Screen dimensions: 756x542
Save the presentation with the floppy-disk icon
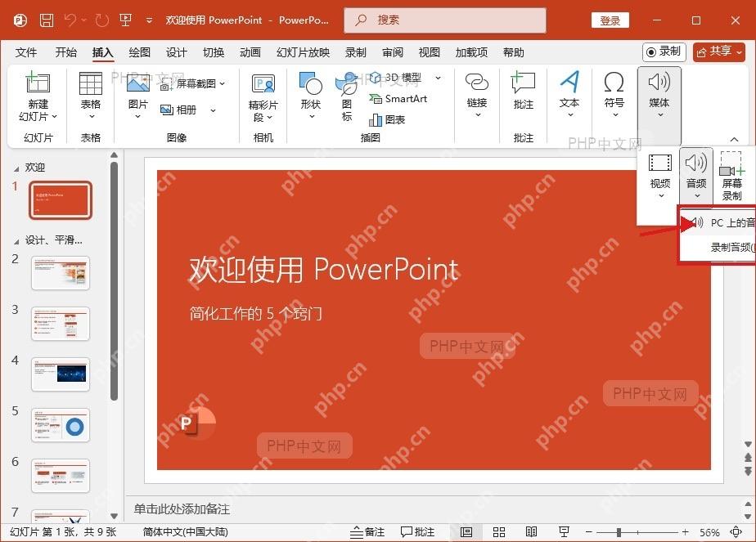point(47,20)
